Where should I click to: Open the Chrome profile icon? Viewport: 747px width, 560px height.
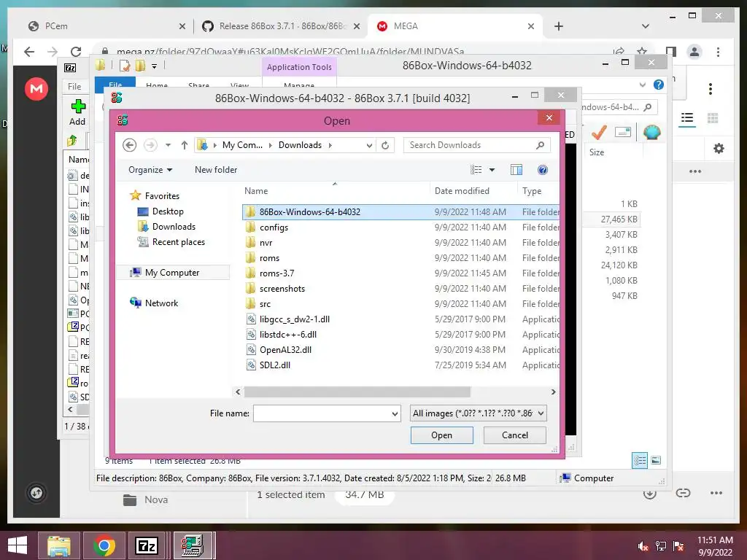(x=694, y=52)
